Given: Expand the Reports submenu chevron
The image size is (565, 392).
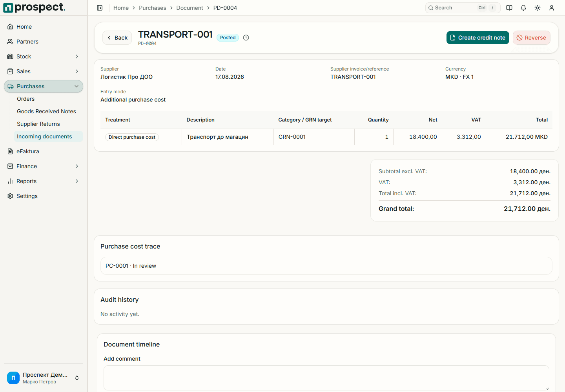Looking at the screenshot, I should (77, 181).
